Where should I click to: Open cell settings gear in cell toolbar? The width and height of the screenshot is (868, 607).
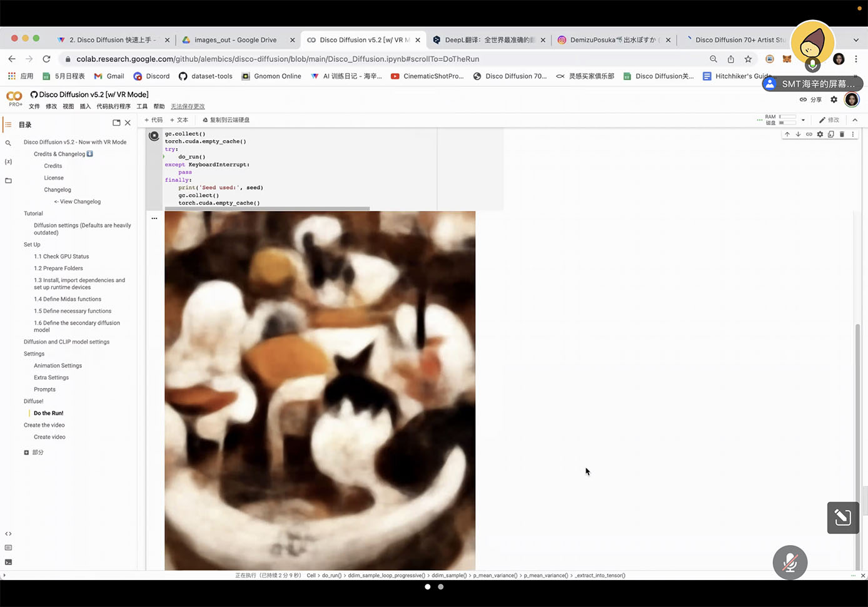point(820,134)
